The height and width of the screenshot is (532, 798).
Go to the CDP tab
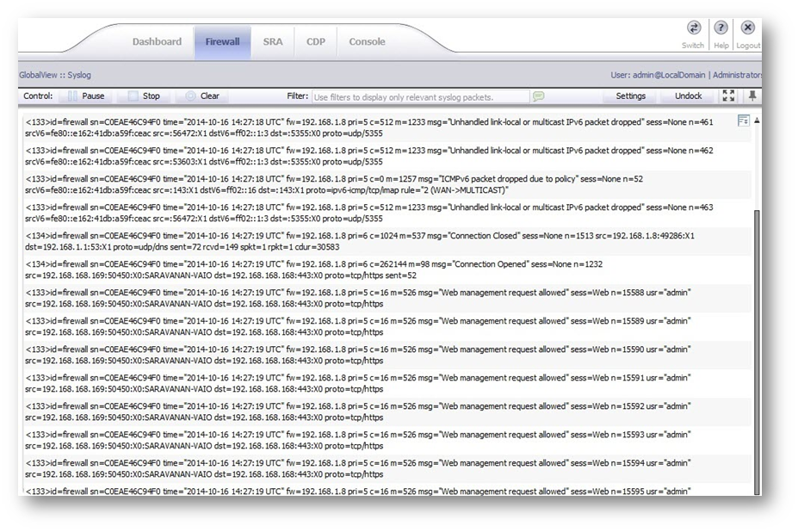tap(316, 42)
